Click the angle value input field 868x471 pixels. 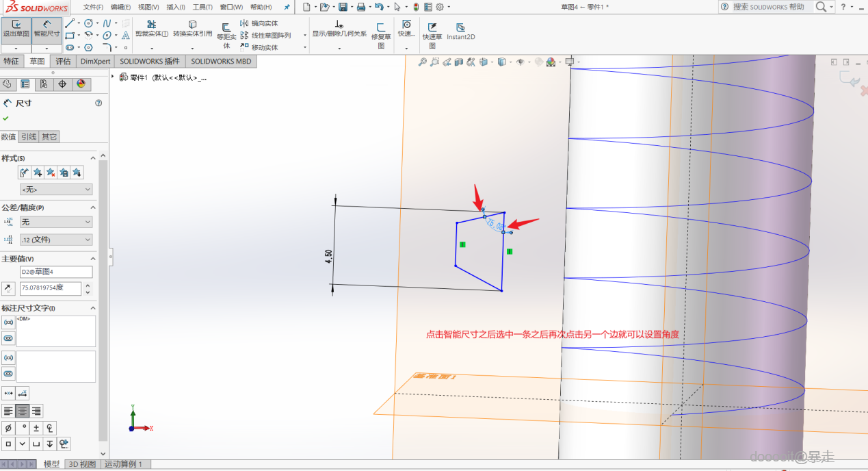pos(50,288)
